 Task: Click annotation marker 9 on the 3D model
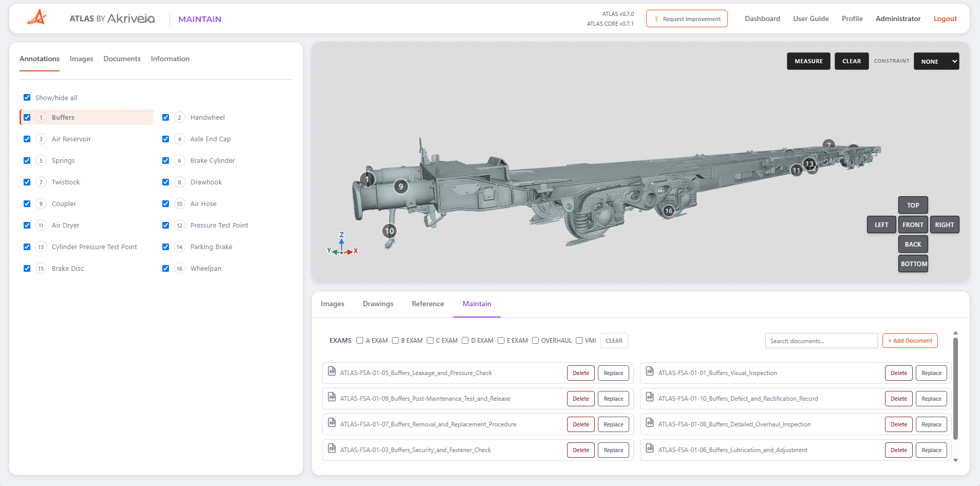[401, 186]
